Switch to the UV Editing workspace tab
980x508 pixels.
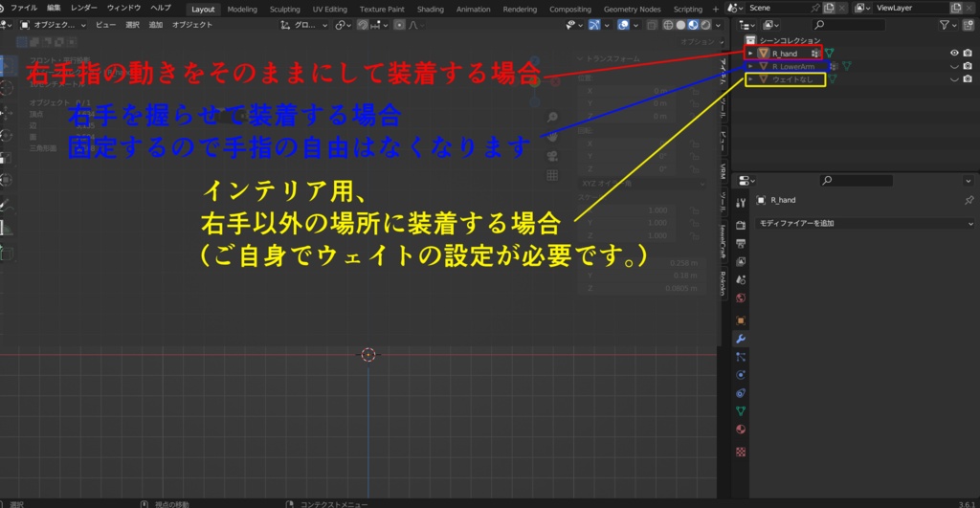329,9
